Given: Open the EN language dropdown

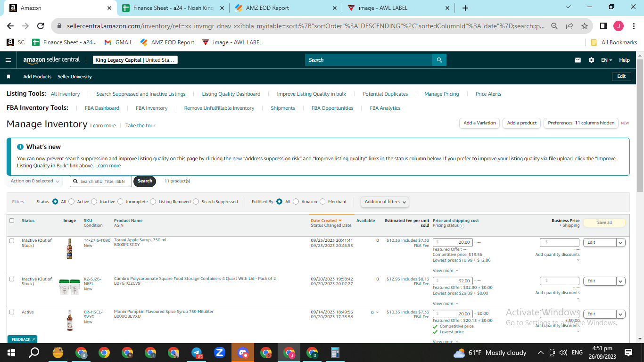Looking at the screenshot, I should coord(606,60).
